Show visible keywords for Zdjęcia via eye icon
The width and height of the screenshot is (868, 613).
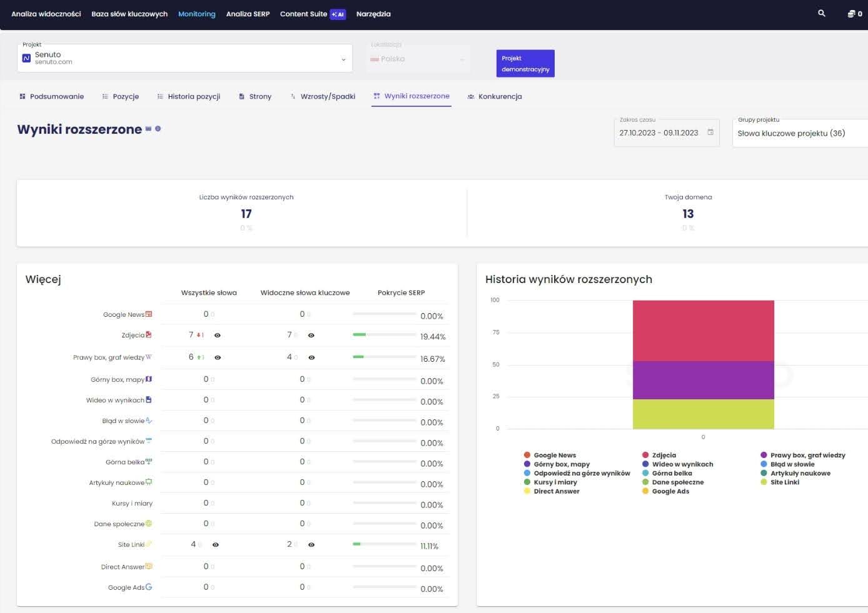[311, 336]
